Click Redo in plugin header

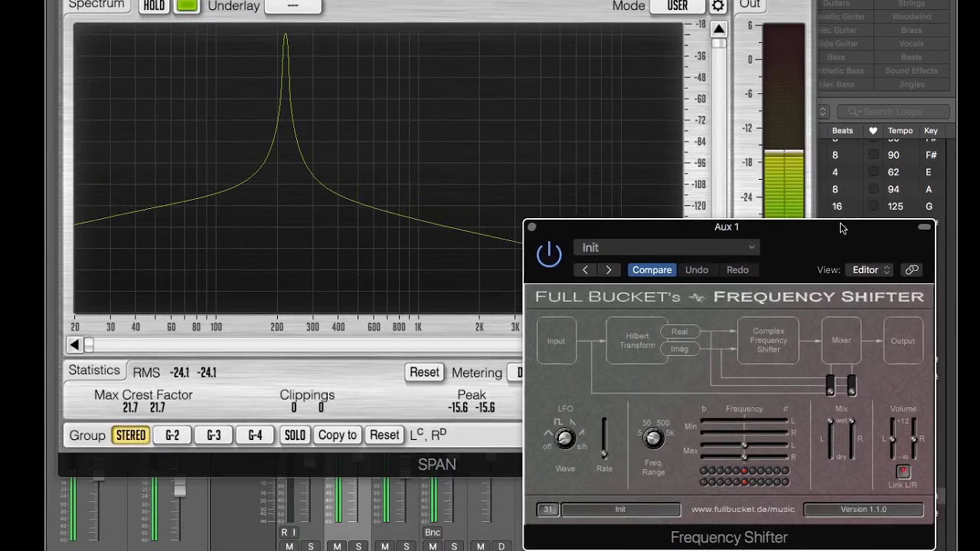point(737,269)
